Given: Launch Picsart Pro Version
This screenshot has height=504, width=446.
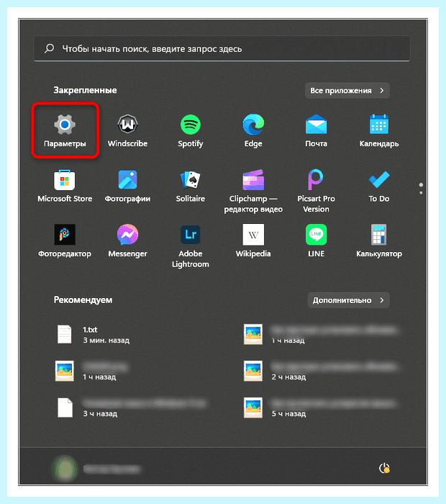Looking at the screenshot, I should click(x=316, y=191).
